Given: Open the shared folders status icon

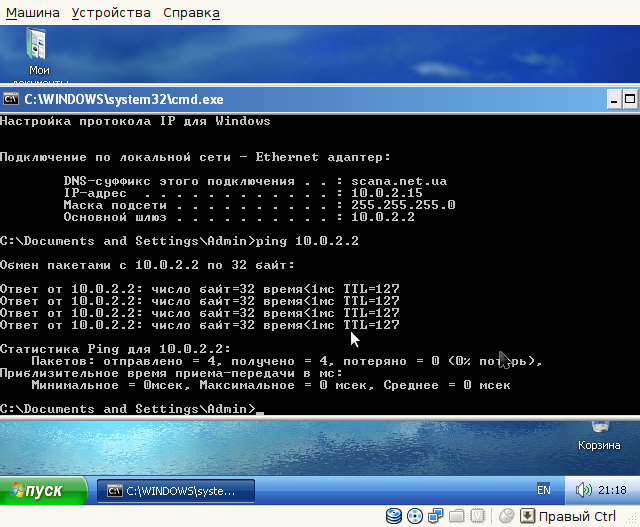Looking at the screenshot, I should [x=456, y=516].
